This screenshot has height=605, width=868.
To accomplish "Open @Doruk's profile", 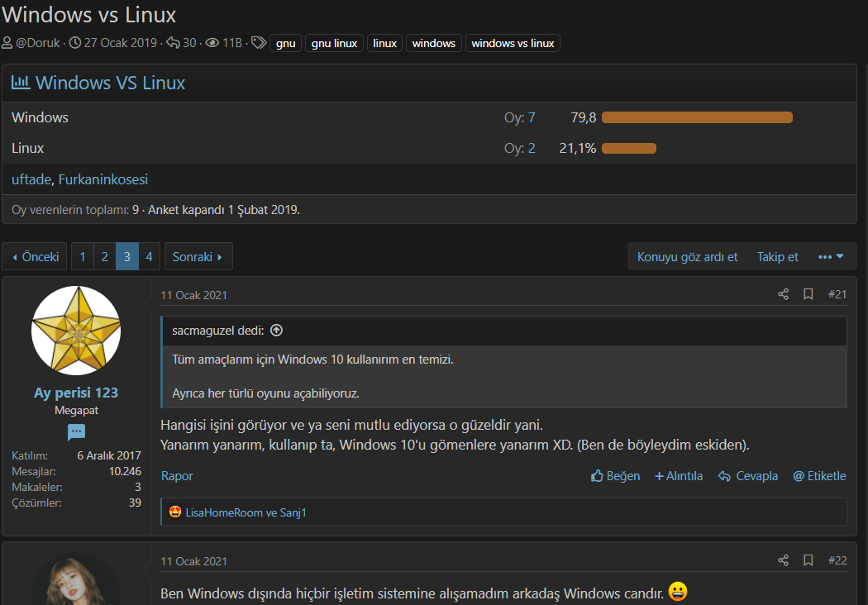I will 38,43.
